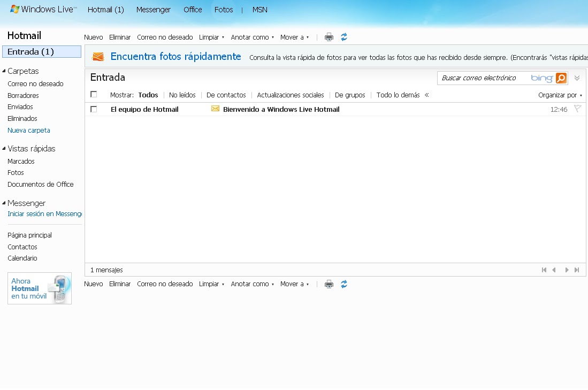Filter by No leídos
The width and height of the screenshot is (588, 390).
[182, 95]
